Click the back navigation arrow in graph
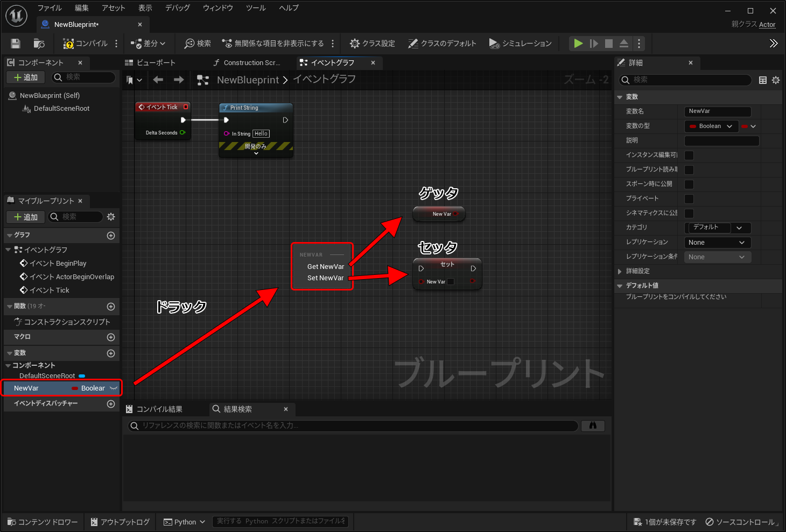Image resolution: width=786 pixels, height=532 pixels. point(158,80)
